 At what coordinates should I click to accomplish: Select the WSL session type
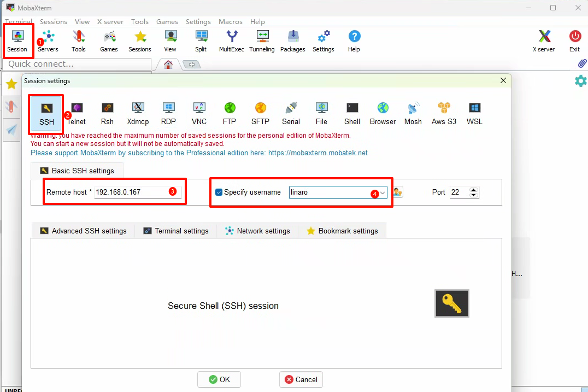click(474, 114)
